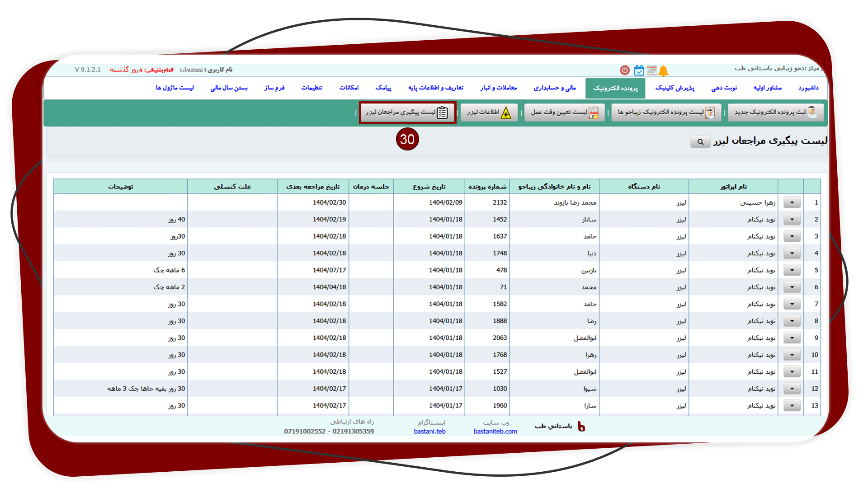Select patient name محمد رضا بازوند
This screenshot has height=488, width=868.
575,203
